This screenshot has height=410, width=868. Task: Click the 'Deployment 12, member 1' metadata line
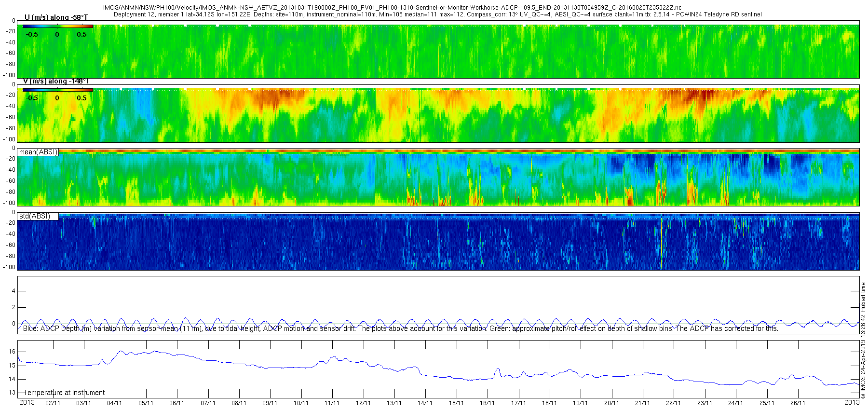coord(438,14)
